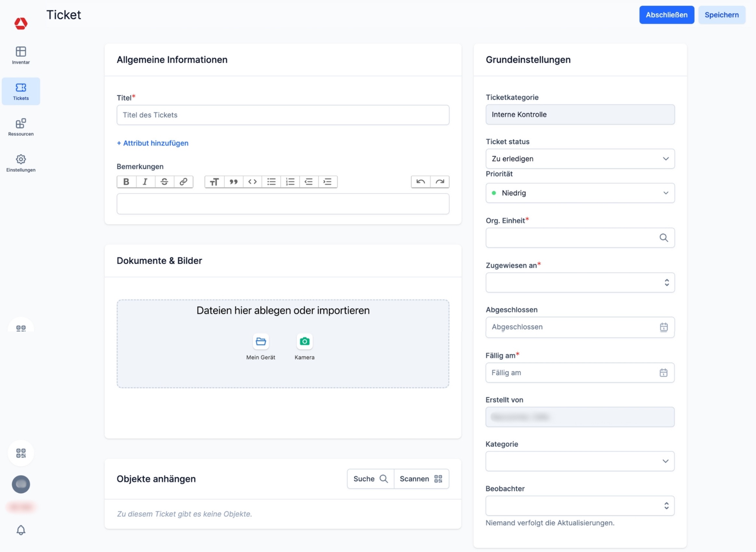Toggle bold formatting in Bemerkungen
756x552 pixels.
click(x=126, y=182)
